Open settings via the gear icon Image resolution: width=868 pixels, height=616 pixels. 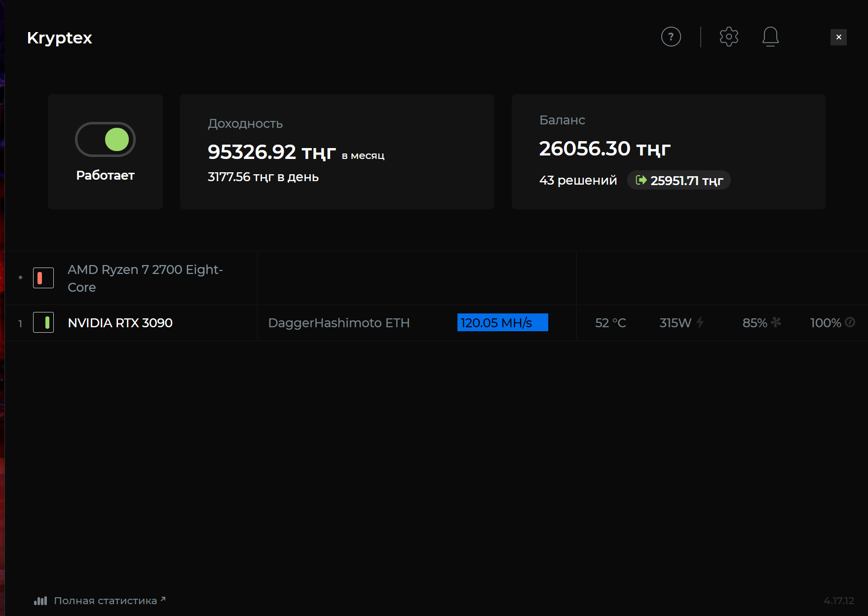click(x=729, y=37)
